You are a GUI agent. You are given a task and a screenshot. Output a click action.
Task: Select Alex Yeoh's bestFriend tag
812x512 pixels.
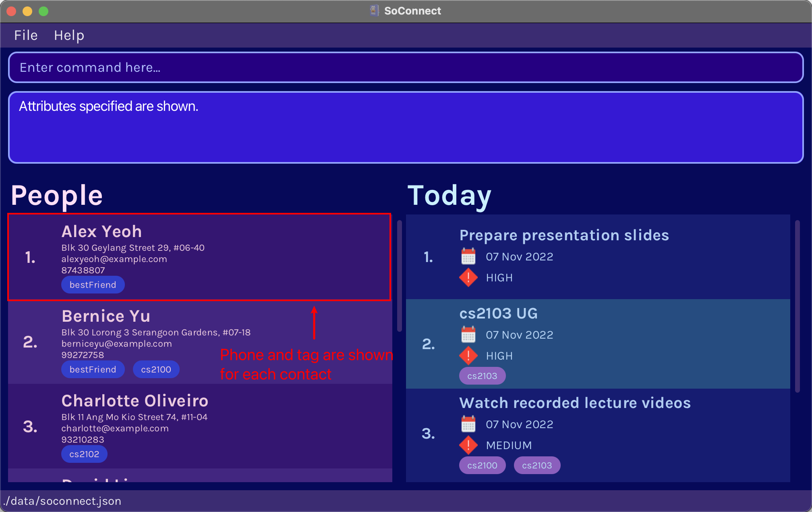pos(93,285)
